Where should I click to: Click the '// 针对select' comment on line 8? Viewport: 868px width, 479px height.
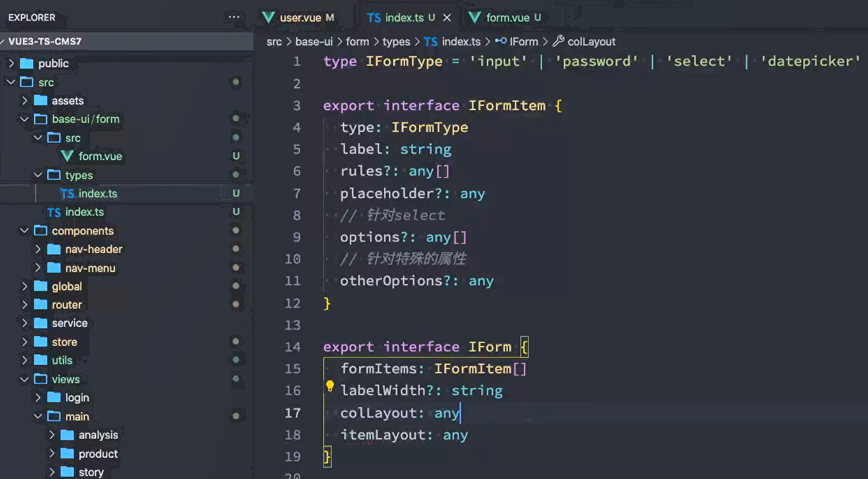[392, 215]
